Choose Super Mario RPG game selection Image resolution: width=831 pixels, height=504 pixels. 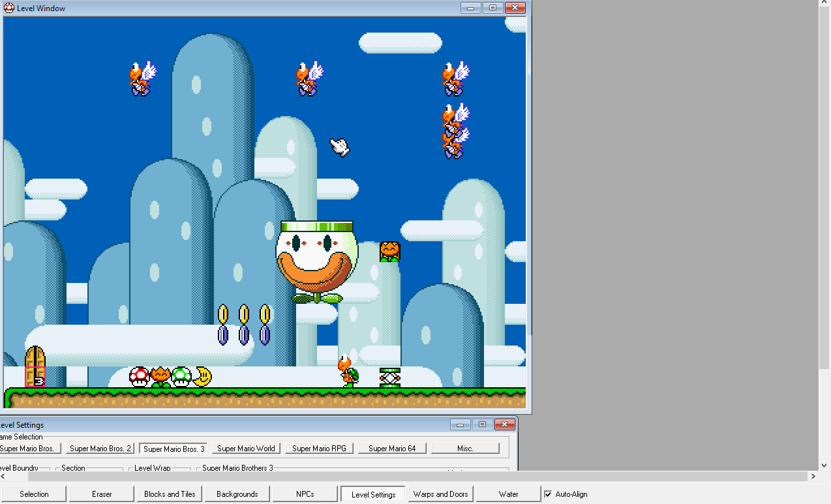[x=319, y=449]
